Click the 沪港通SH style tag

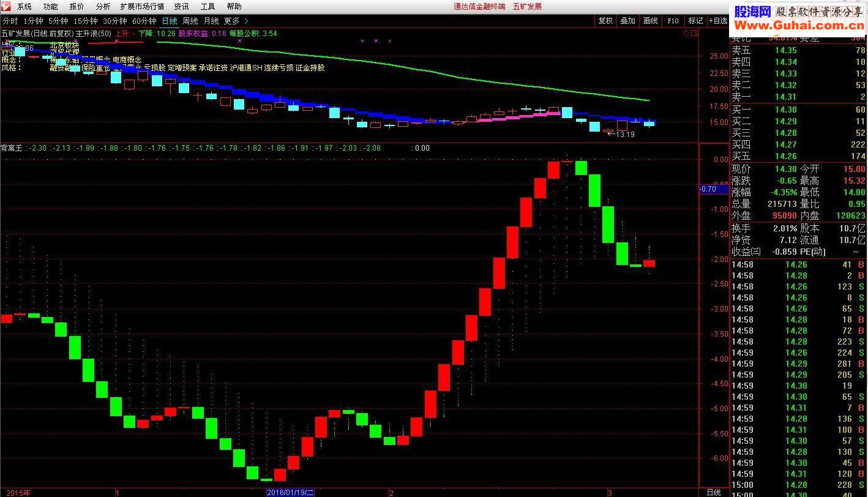pyautogui.click(x=245, y=68)
